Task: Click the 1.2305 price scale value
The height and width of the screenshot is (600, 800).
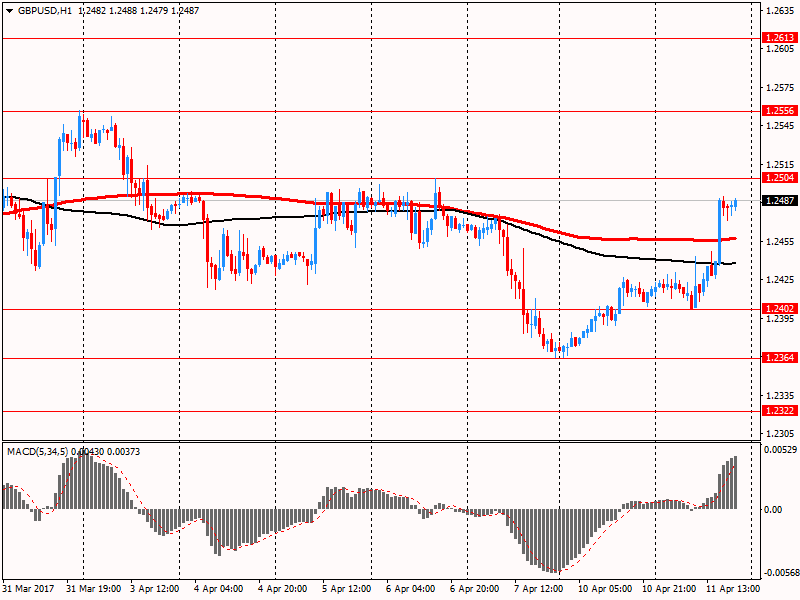Action: pos(780,434)
